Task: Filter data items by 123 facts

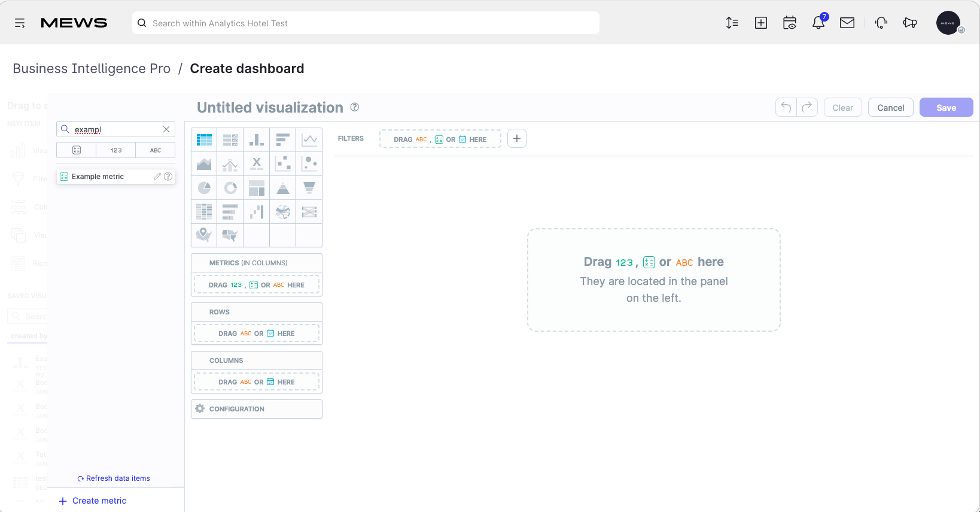Action: click(116, 150)
